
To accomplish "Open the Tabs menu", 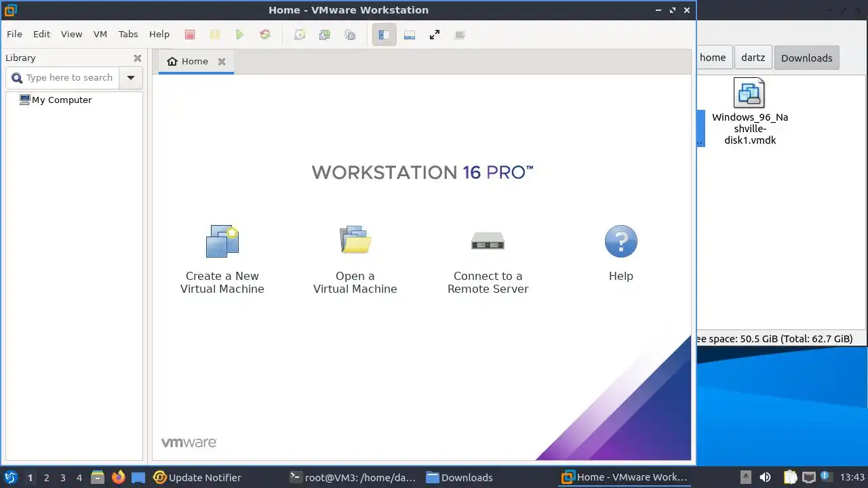I will (x=128, y=34).
